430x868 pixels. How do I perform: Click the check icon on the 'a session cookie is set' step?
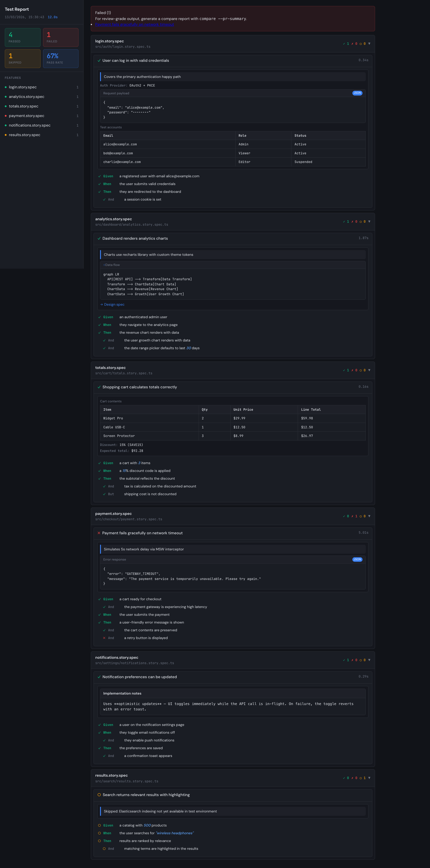tap(105, 200)
